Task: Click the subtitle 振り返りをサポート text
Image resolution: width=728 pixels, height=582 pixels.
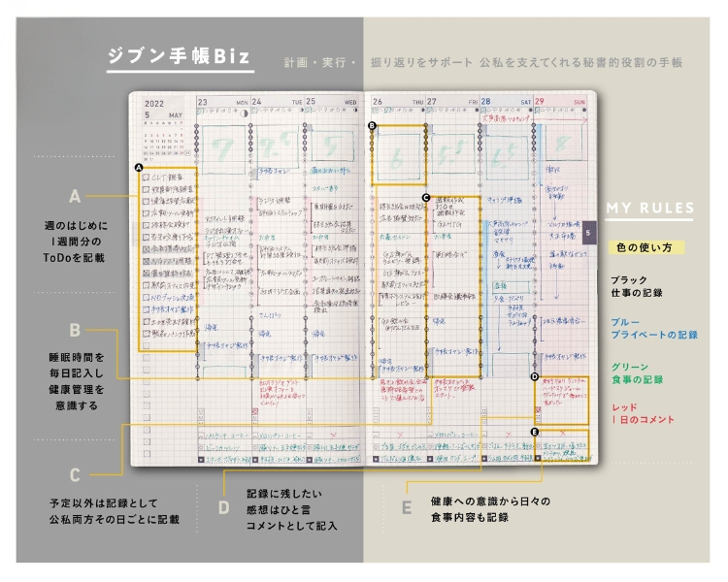Action: 421,62
